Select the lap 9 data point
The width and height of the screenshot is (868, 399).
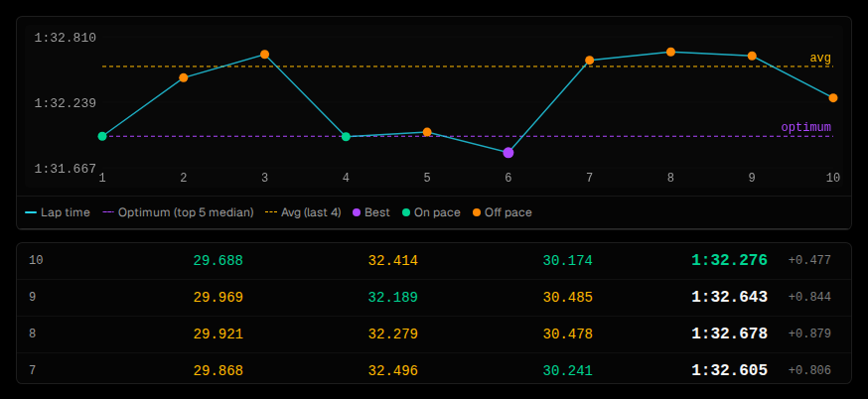[752, 56]
